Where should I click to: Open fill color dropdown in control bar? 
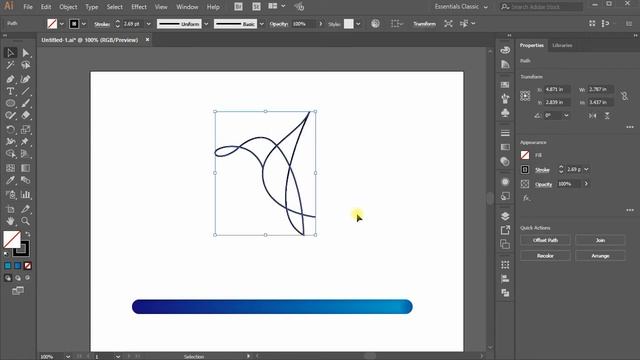click(62, 24)
